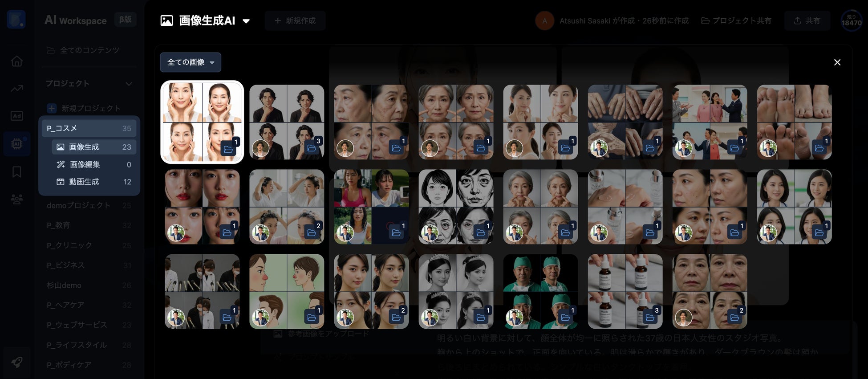Select the AI chip icon in the rail
Image resolution: width=868 pixels, height=379 pixels.
click(x=17, y=143)
